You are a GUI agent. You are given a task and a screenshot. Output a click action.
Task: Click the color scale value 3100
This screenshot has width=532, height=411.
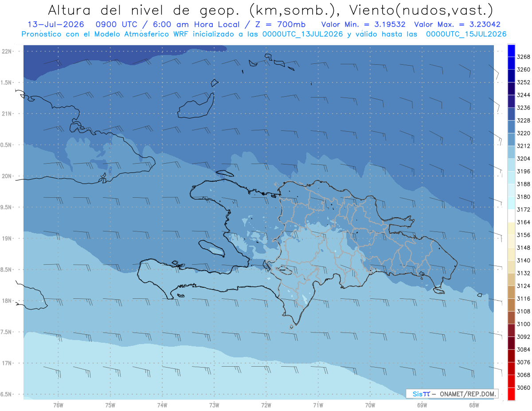[x=523, y=324]
